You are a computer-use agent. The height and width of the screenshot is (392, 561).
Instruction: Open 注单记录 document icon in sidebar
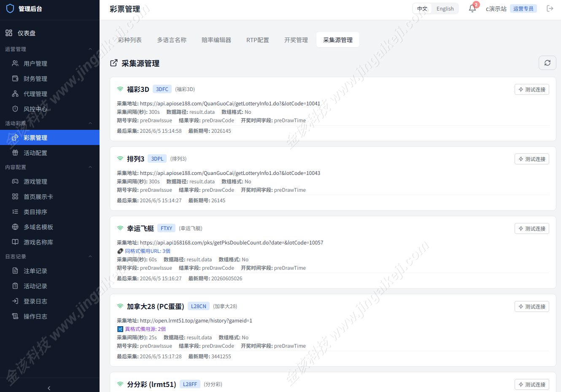(15, 271)
